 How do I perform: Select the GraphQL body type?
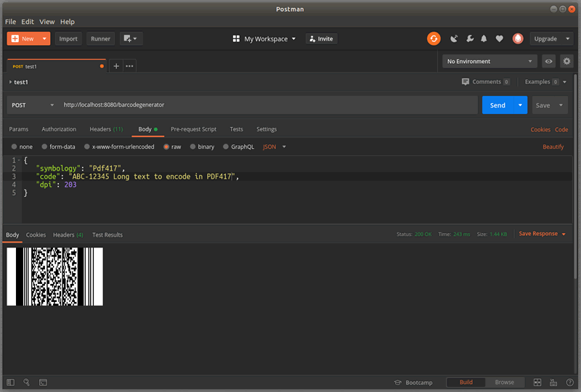pos(226,147)
